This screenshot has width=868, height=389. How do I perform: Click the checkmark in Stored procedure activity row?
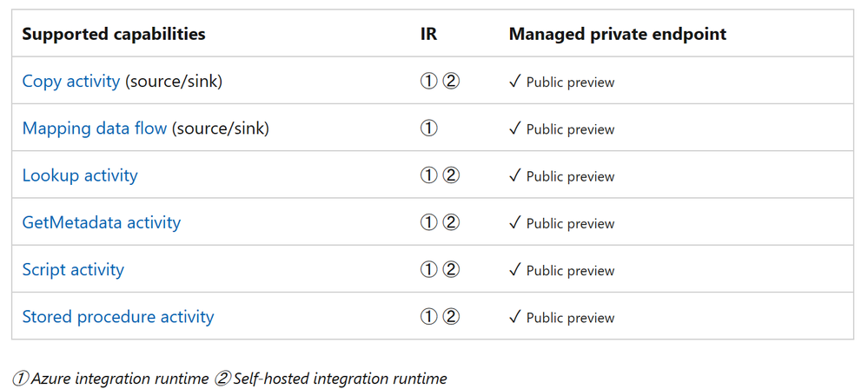click(x=515, y=316)
